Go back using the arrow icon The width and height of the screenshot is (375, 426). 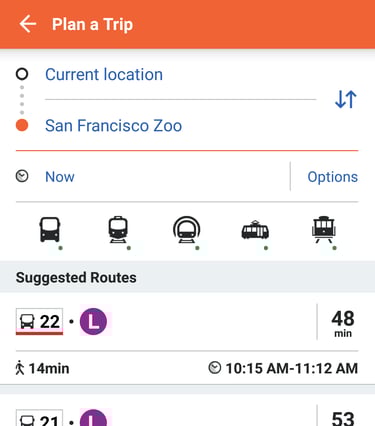pos(28,24)
